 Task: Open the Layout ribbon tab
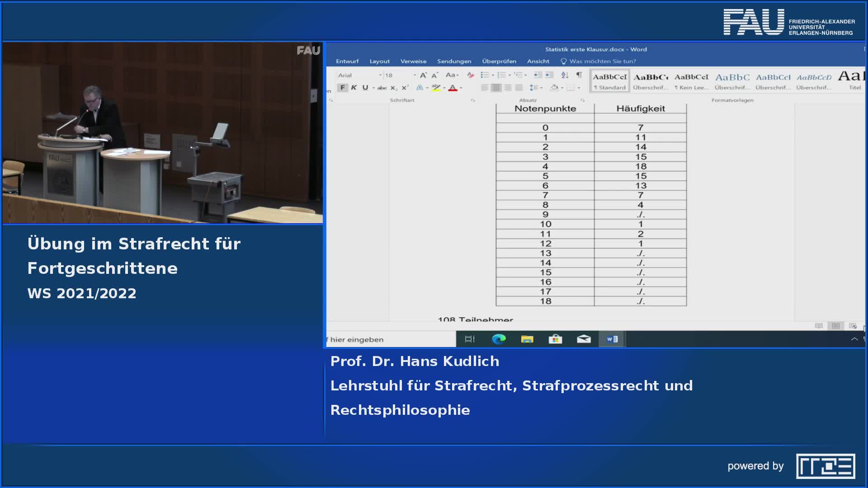[x=379, y=61]
